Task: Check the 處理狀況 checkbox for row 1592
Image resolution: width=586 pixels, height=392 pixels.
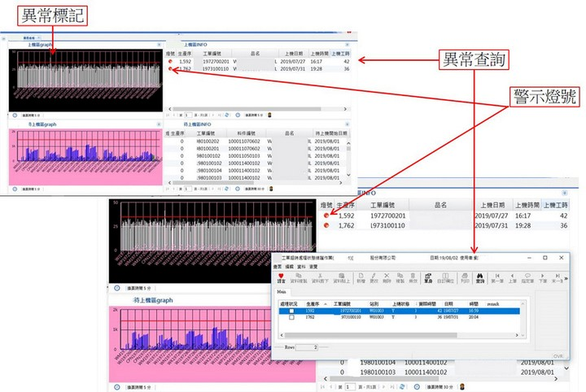Action: (291, 311)
